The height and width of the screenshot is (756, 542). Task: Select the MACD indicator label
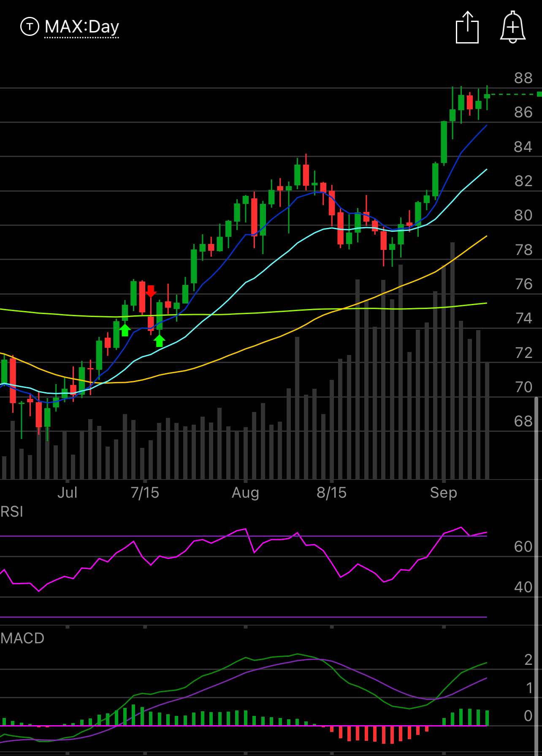[x=22, y=638]
